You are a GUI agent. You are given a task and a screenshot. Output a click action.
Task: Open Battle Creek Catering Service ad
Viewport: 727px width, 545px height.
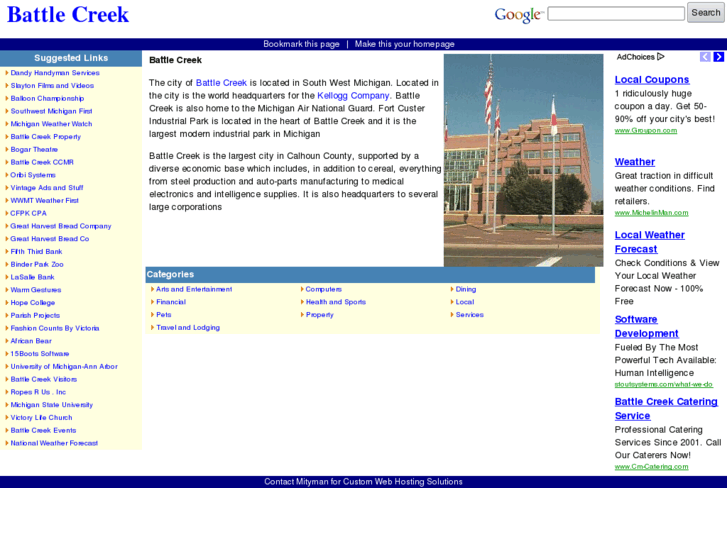coord(666,409)
